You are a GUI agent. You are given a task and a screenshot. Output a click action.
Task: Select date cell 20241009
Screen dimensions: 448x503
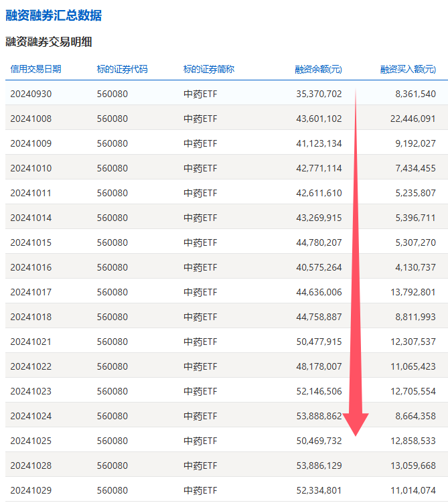point(31,143)
